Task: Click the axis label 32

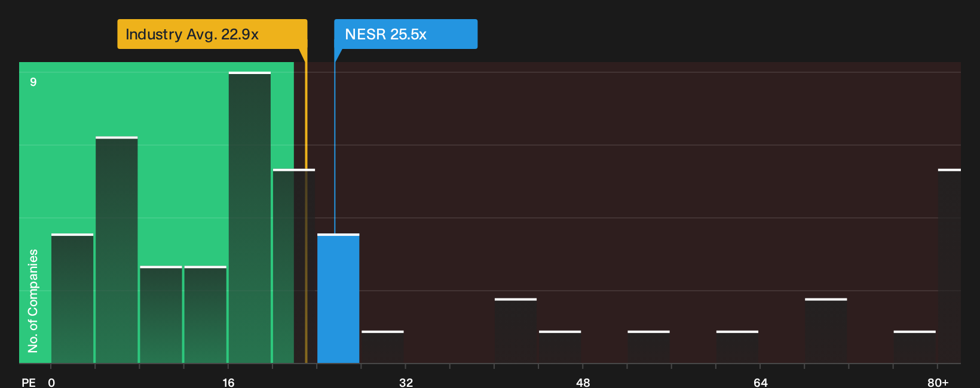Action: (406, 383)
